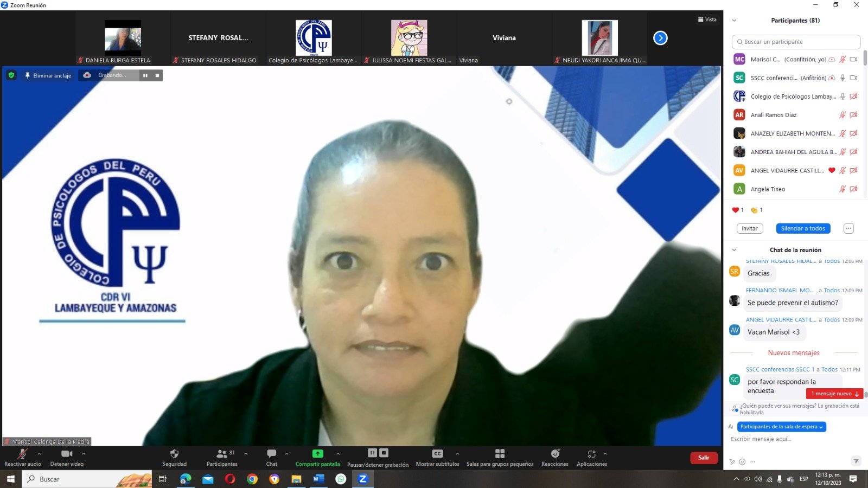The width and height of the screenshot is (868, 488).
Task: Click the Buscar un participante search field
Action: pos(796,42)
